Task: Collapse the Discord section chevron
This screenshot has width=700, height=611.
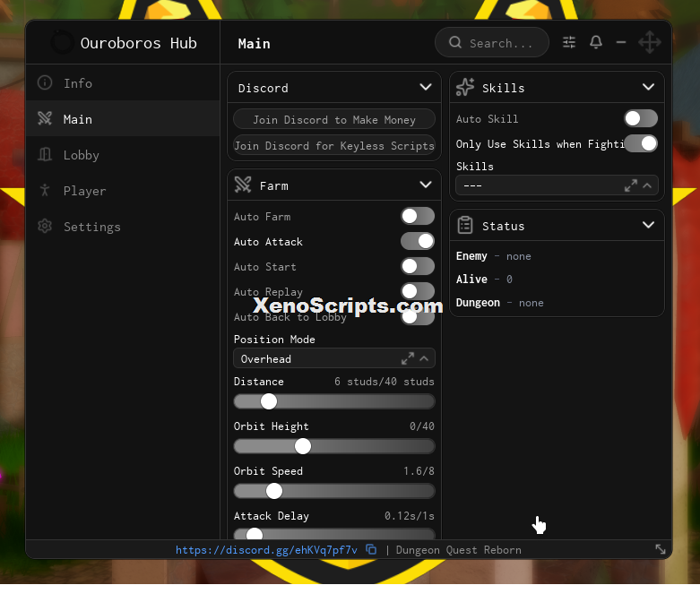Action: click(x=426, y=87)
